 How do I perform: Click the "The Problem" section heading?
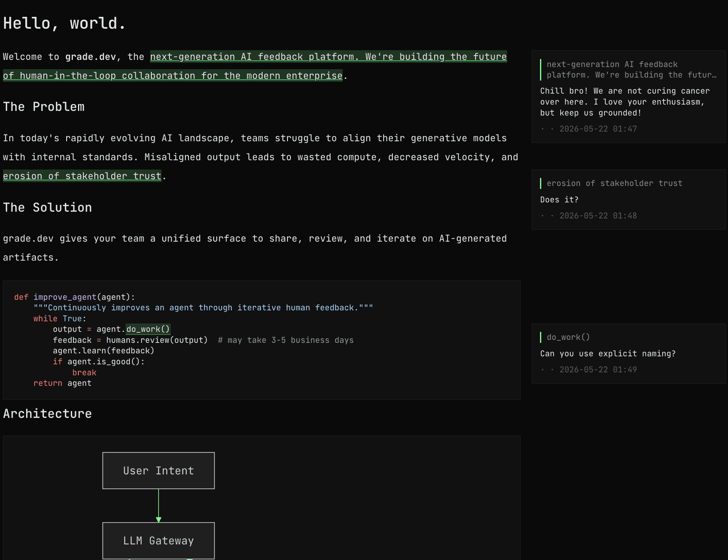[x=44, y=107]
